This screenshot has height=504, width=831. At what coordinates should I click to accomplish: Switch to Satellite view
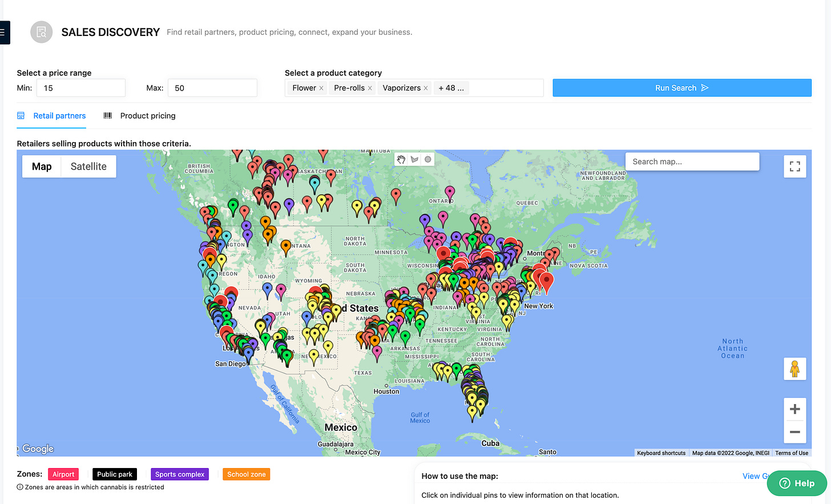coord(88,167)
